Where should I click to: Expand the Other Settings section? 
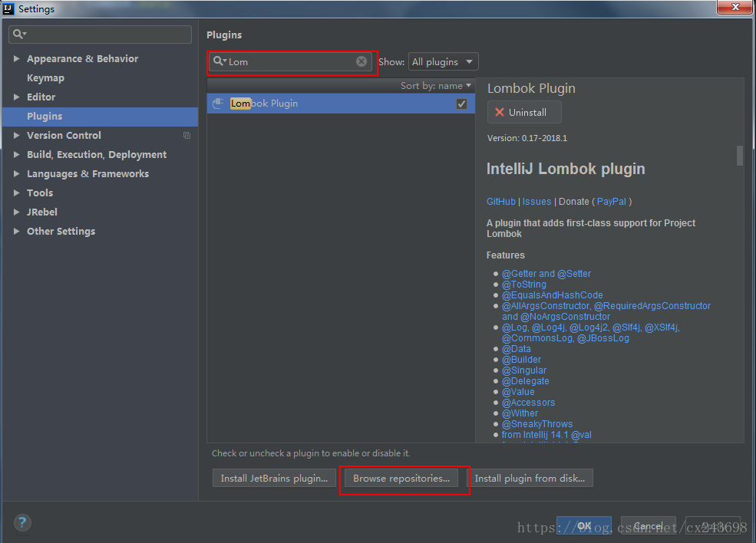point(16,232)
